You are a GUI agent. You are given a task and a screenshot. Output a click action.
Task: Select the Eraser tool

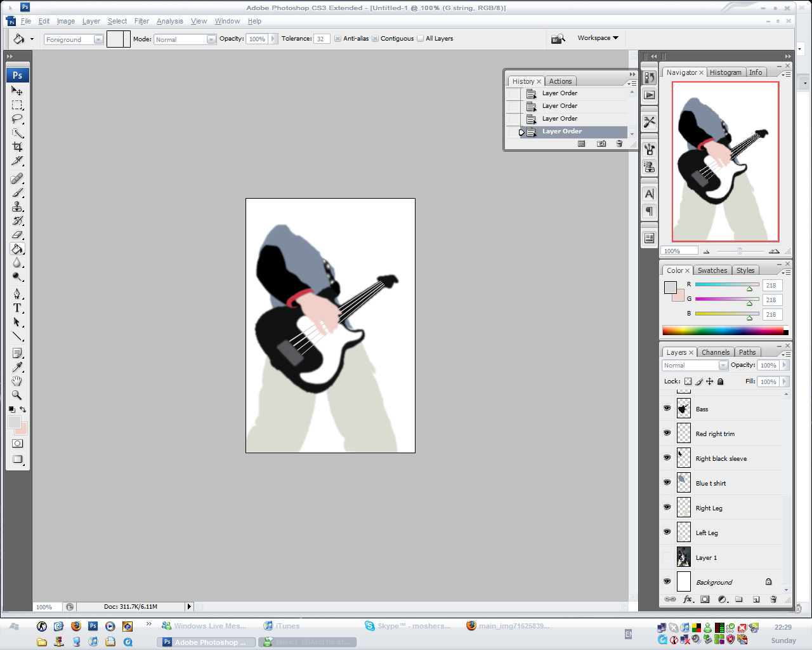coord(17,235)
